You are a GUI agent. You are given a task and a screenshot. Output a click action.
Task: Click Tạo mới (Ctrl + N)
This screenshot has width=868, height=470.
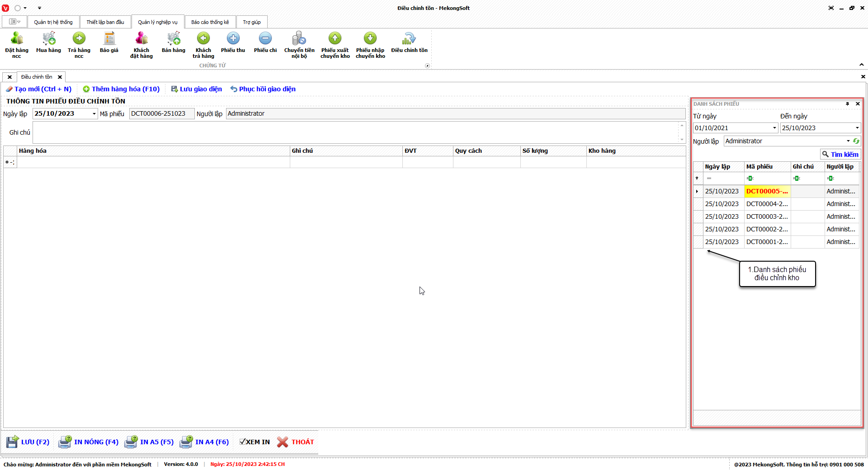tap(38, 89)
